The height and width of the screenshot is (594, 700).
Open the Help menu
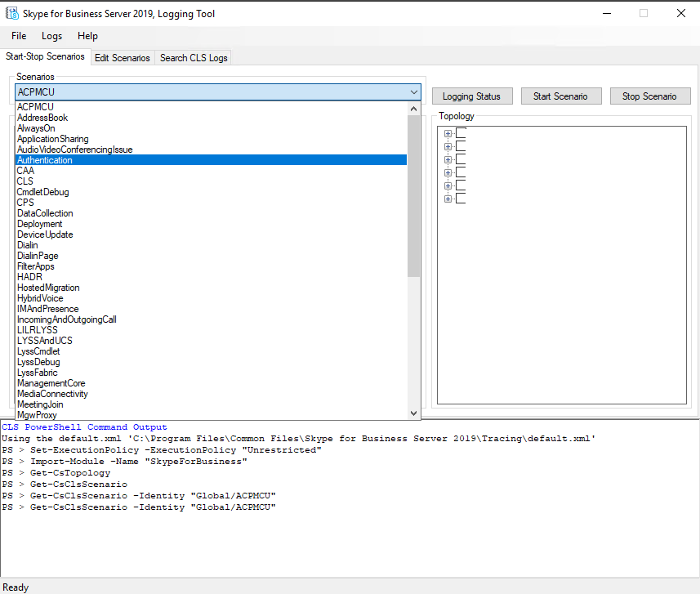(87, 36)
